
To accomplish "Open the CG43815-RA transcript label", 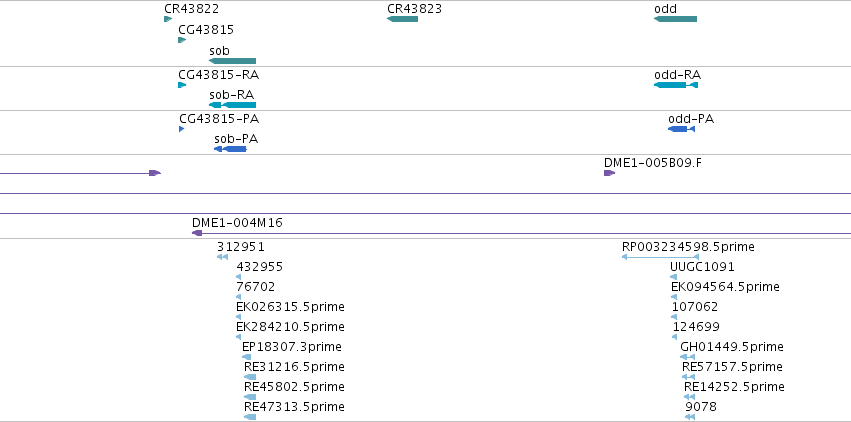I will (x=218, y=75).
